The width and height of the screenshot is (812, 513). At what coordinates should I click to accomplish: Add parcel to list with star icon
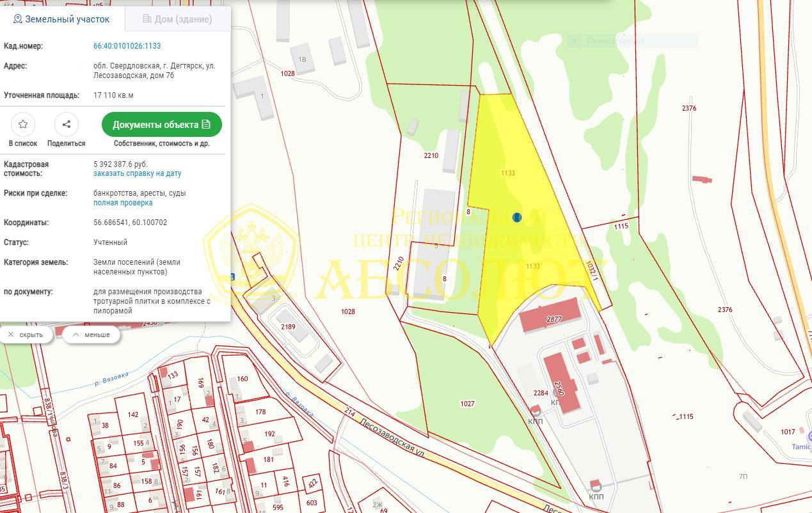[23, 124]
